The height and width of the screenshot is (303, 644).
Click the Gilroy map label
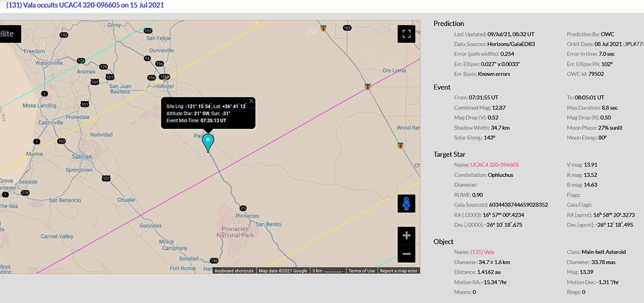coord(114,25)
